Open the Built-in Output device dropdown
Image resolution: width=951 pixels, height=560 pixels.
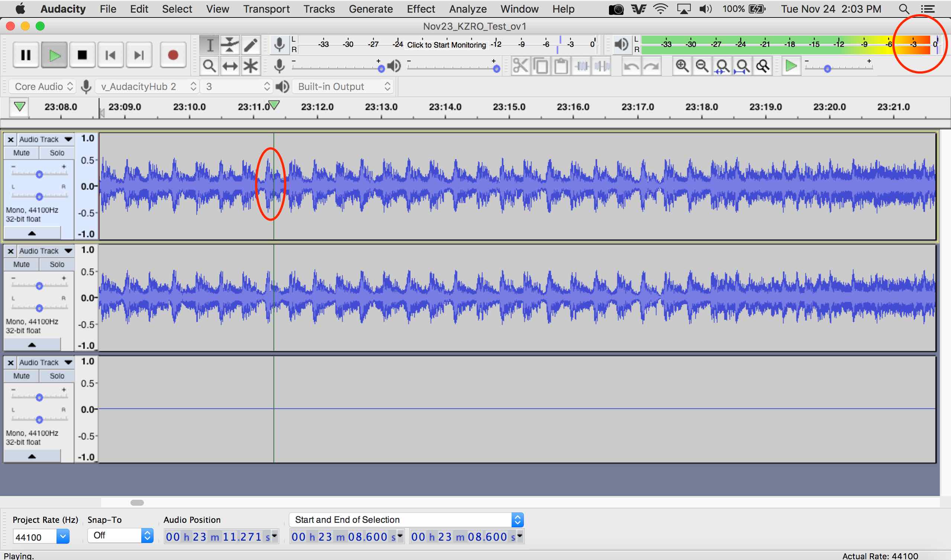coord(343,86)
